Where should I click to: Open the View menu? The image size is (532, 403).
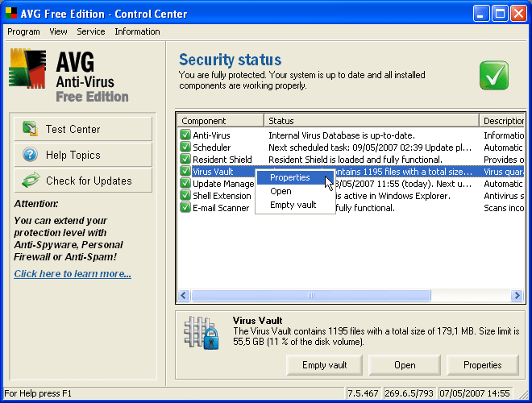[x=58, y=31]
